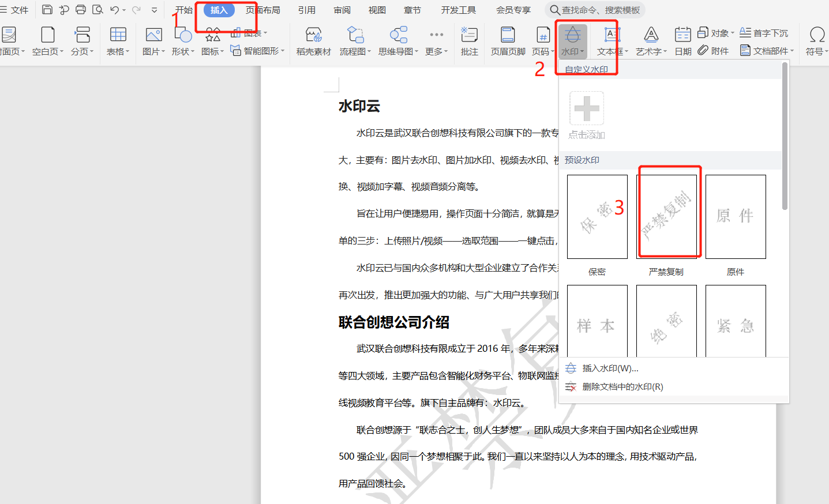829x504 pixels.
Task: Click the Undo arrow icon
Action: [114, 10]
